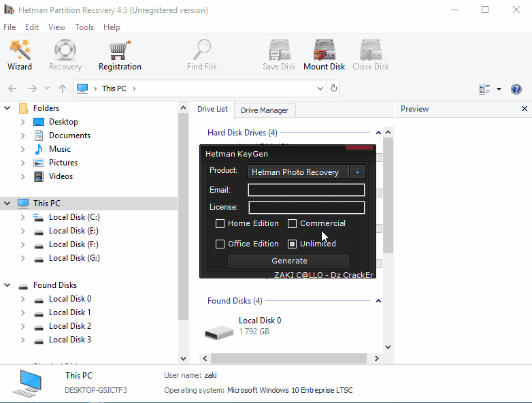This screenshot has width=532, height=403.
Task: Open the blue Help question icon
Action: 516,89
